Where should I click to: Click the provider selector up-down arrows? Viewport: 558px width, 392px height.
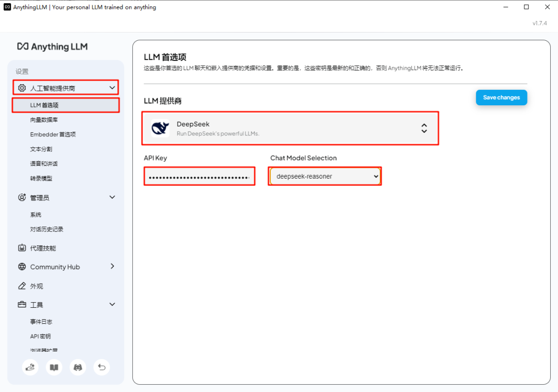coord(424,128)
